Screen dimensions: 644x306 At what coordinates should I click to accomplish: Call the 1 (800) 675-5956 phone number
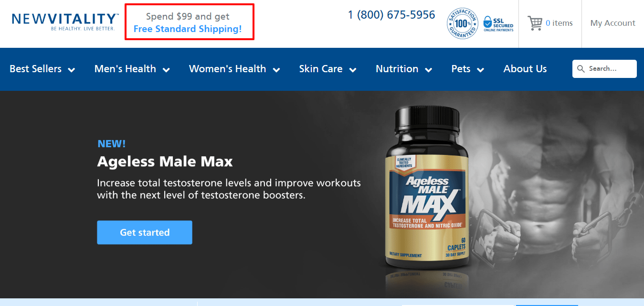pos(391,15)
